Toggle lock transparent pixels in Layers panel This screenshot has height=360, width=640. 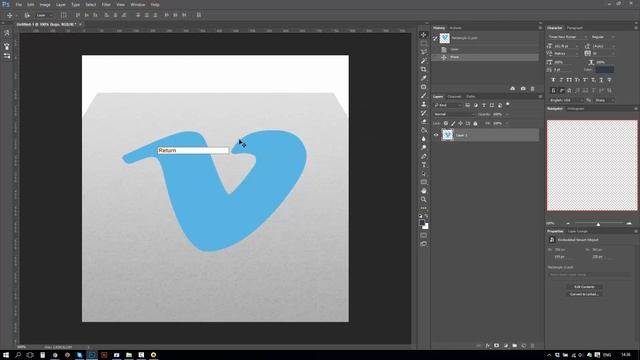[446, 123]
